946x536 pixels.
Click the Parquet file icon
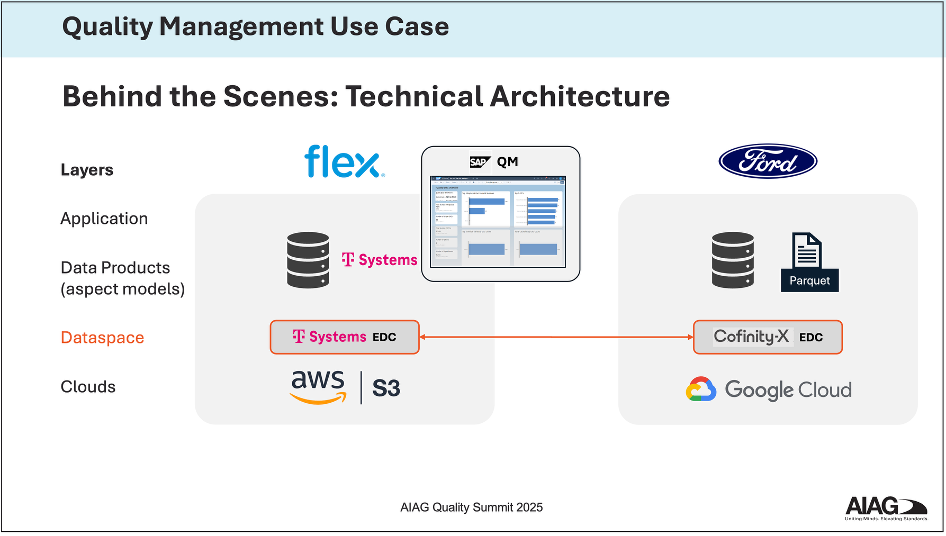tap(809, 262)
